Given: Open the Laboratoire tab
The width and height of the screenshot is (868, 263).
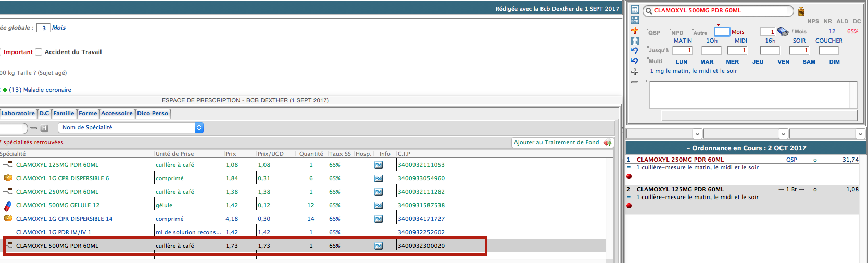Looking at the screenshot, I should click(x=18, y=113).
